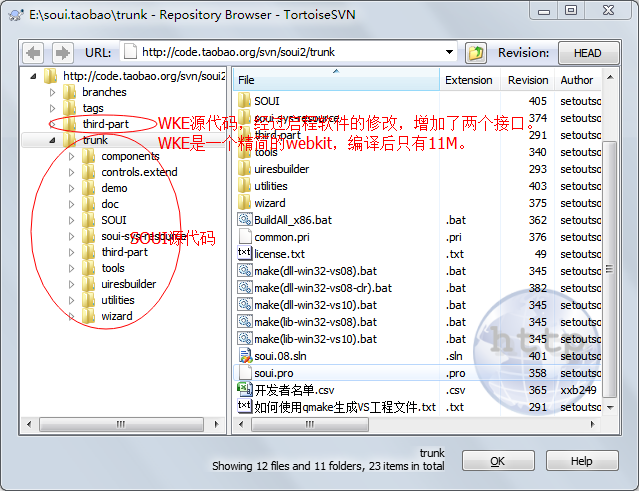Click the soui.08.sln solution file icon
The image size is (639, 491).
(x=245, y=356)
